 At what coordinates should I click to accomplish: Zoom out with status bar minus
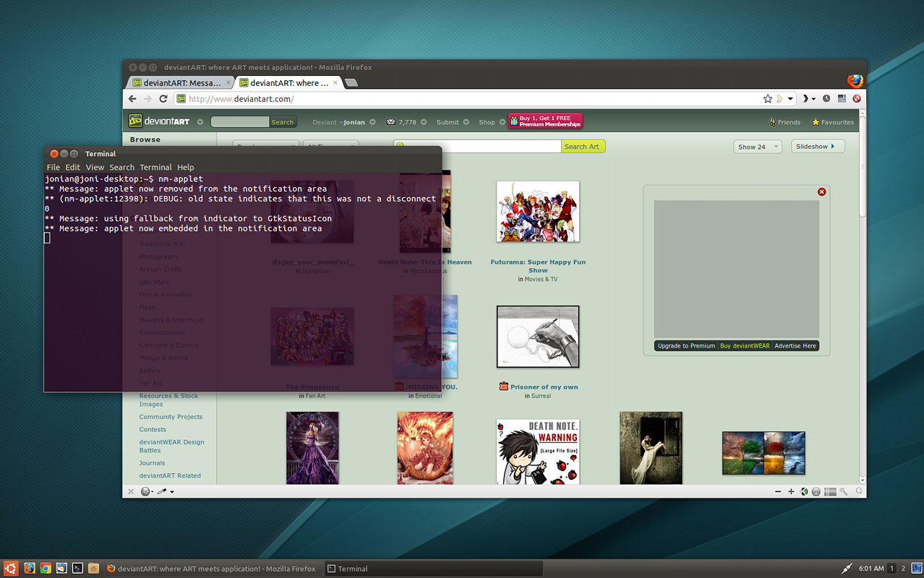(x=778, y=492)
